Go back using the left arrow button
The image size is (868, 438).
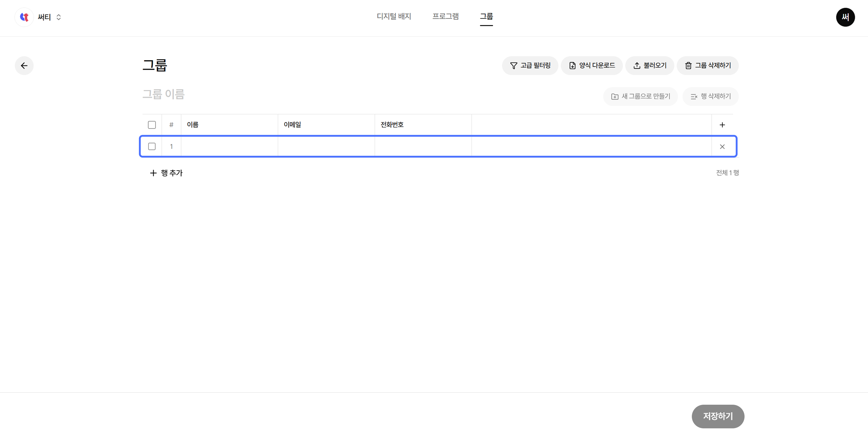24,66
